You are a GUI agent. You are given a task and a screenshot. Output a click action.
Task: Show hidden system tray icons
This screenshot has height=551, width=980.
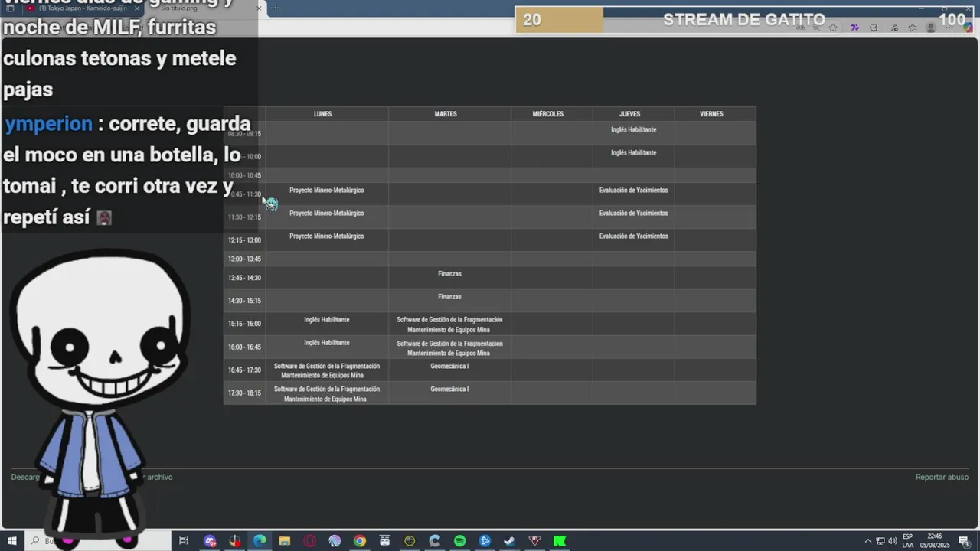click(867, 541)
